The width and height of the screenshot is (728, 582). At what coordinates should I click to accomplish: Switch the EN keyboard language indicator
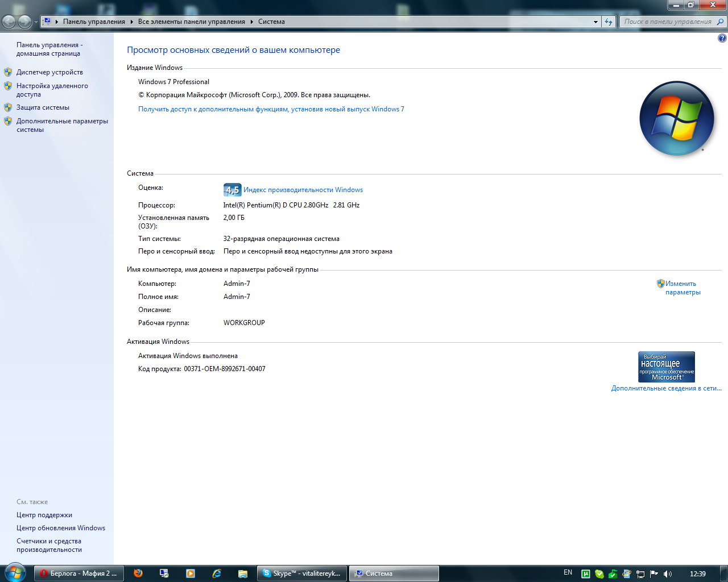(568, 572)
